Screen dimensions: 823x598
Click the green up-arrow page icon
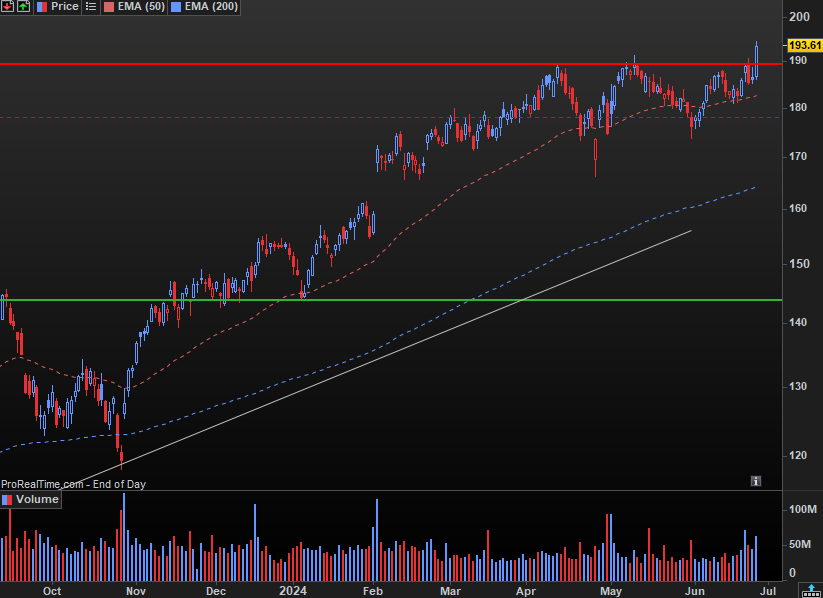pyautogui.click(x=23, y=6)
